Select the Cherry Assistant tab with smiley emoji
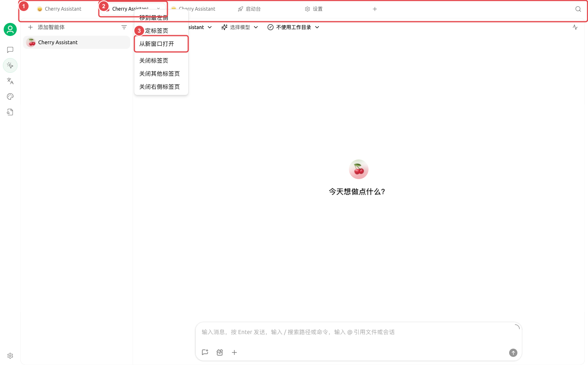The height and width of the screenshot is (368, 588). pos(59,9)
